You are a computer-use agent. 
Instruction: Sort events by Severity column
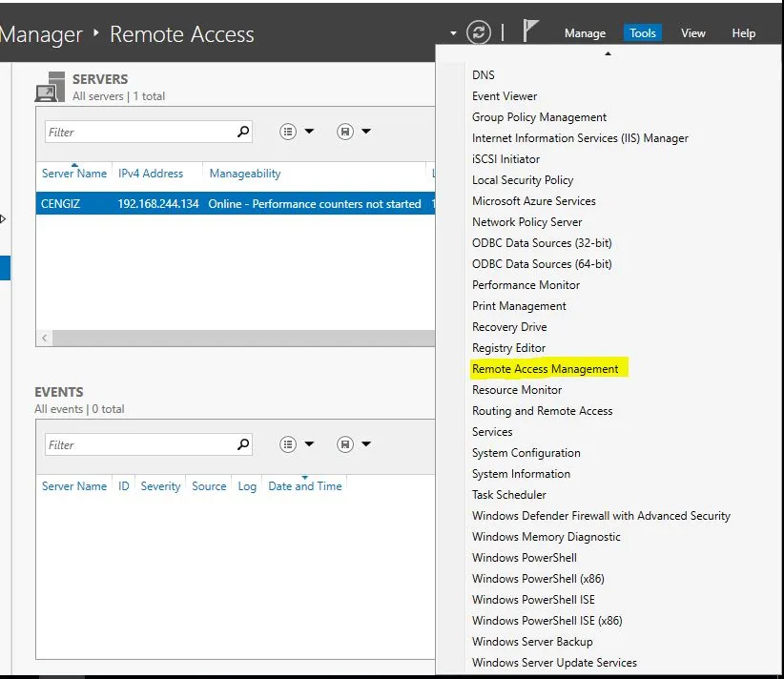(160, 486)
